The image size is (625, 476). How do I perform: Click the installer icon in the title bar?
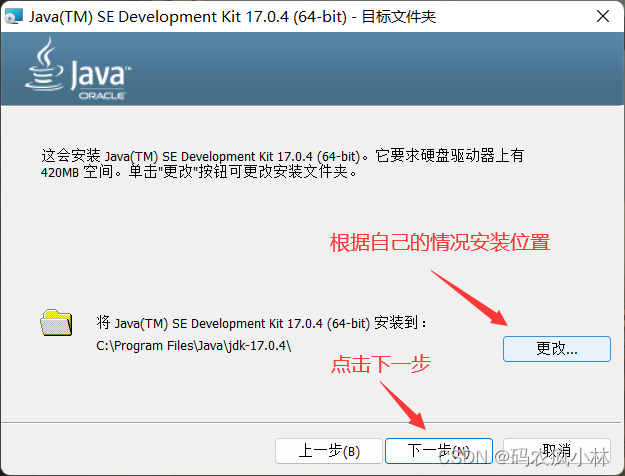[x=13, y=17]
